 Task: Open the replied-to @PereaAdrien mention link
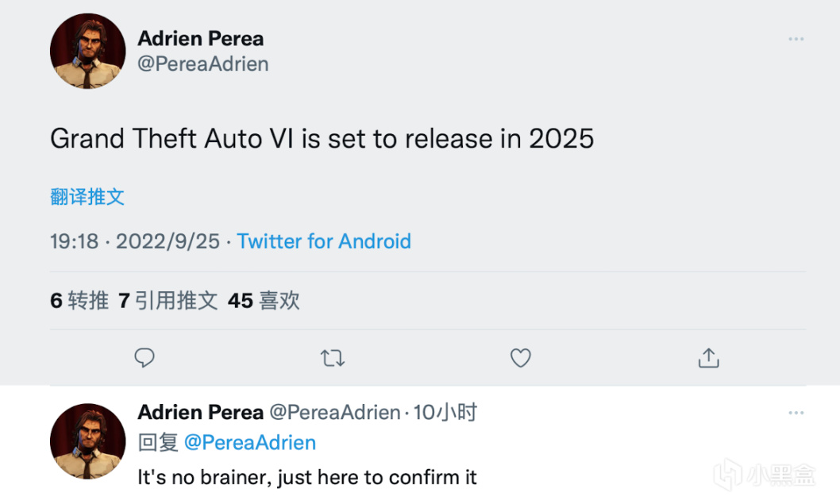251,441
